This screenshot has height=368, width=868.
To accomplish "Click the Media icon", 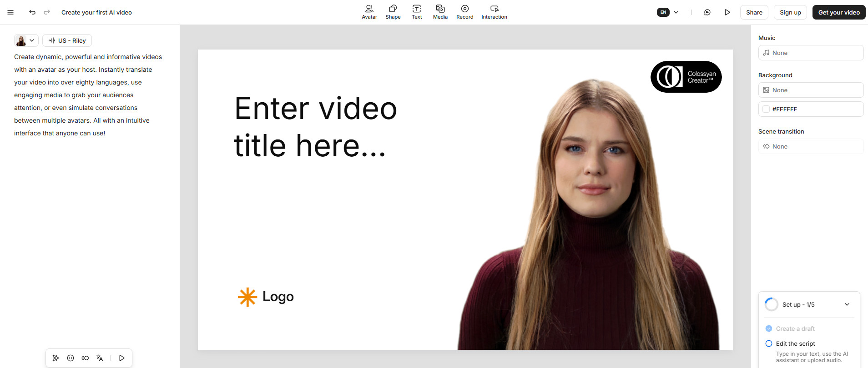I will [440, 12].
